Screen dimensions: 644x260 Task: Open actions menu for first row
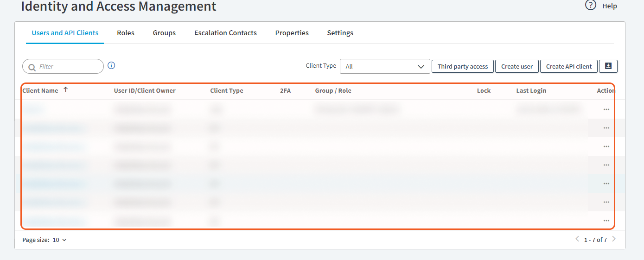pos(606,109)
